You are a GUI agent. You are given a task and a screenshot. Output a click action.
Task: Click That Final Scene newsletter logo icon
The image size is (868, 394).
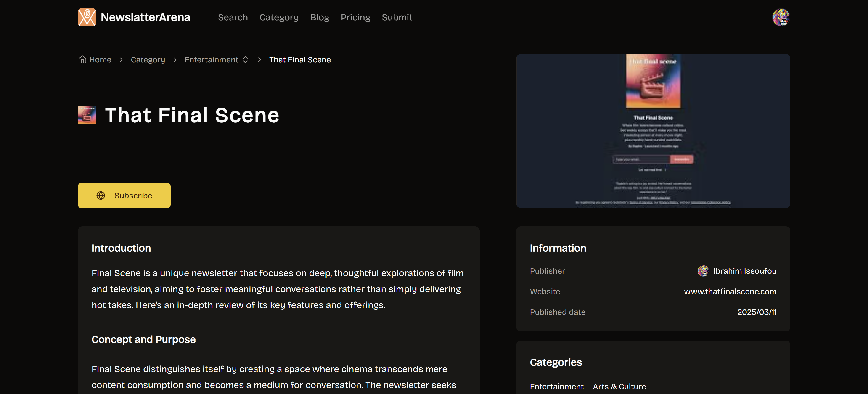point(87,115)
